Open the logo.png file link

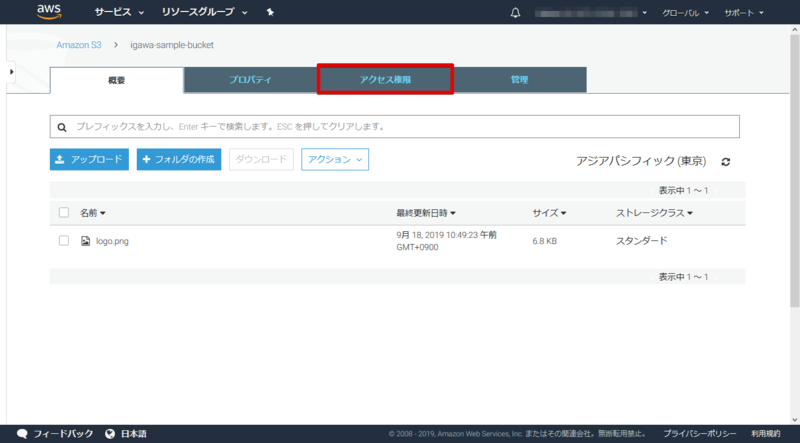(x=112, y=241)
